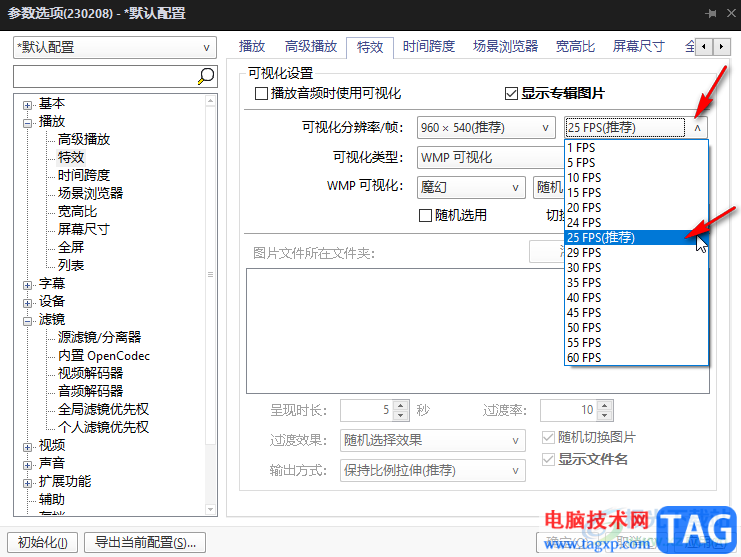
Task: Open the 960 × 540 resolution dropdown
Action: point(486,128)
